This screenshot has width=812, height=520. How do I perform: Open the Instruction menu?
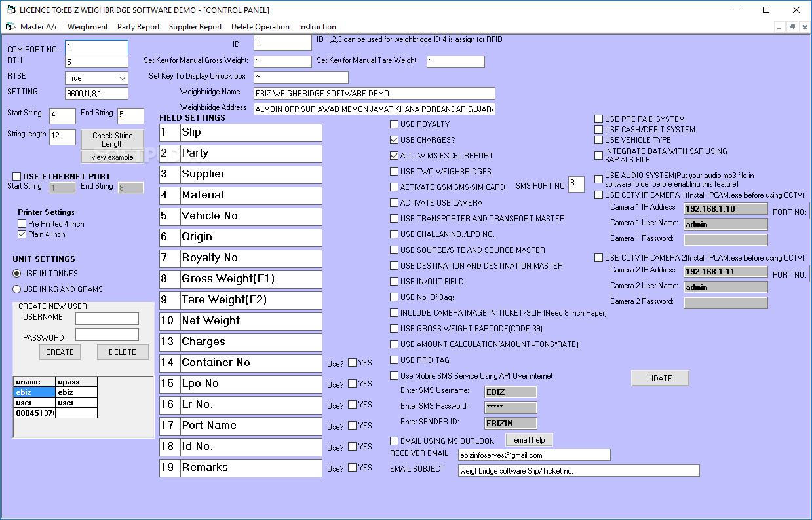pyautogui.click(x=317, y=27)
